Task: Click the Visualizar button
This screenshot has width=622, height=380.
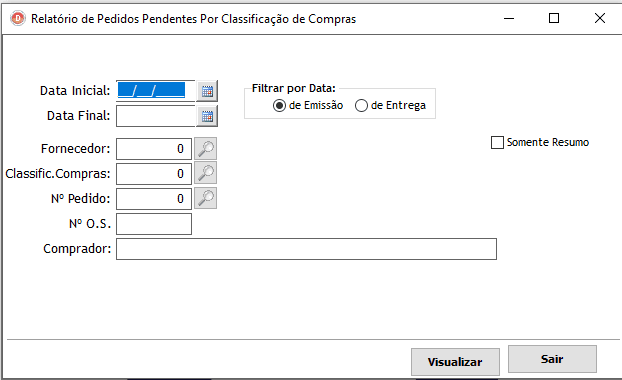Action: click(x=455, y=362)
